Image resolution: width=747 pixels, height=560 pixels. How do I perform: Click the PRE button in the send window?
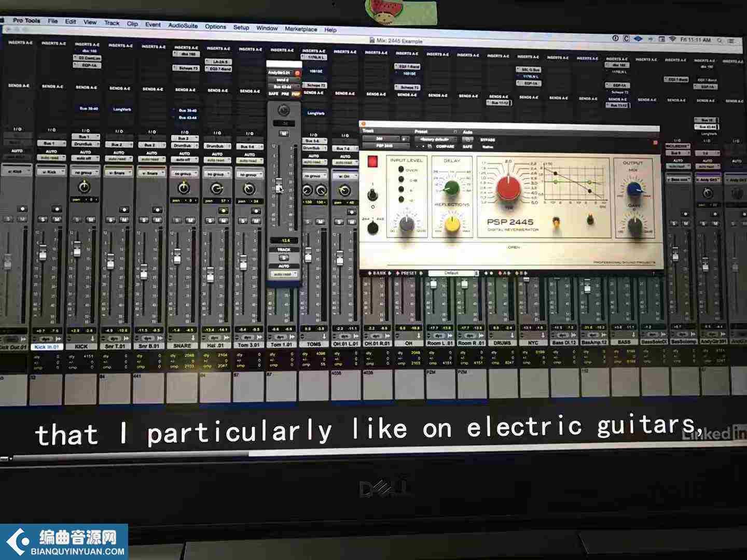click(285, 94)
